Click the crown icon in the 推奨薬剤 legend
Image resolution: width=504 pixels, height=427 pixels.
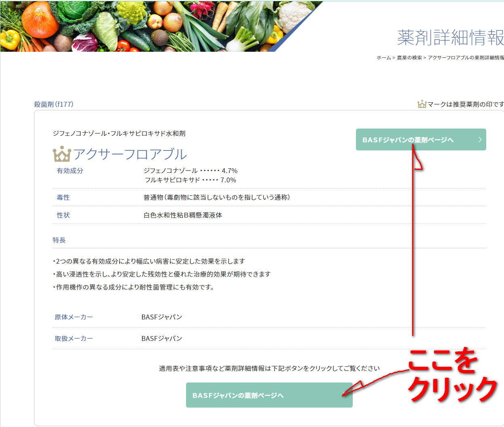point(422,104)
